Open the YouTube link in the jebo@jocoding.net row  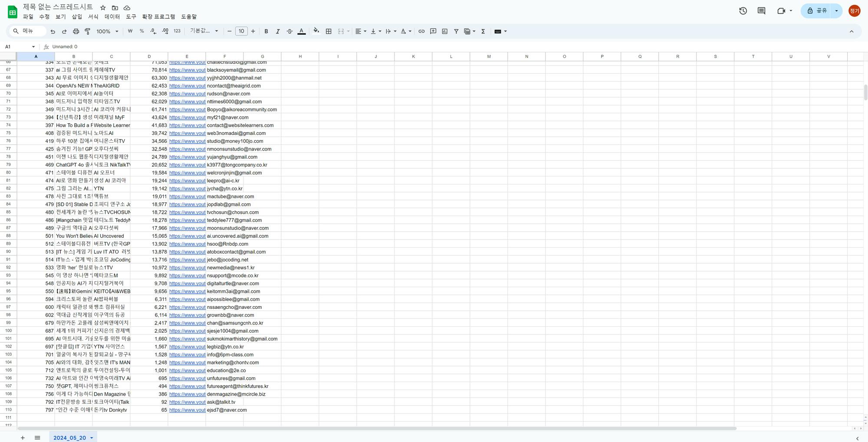tap(187, 260)
